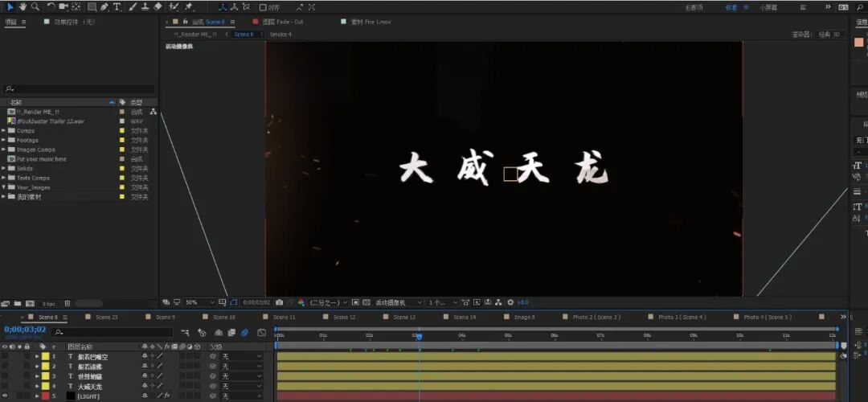Click the project panel new folder icon
The image size is (868, 402).
tap(18, 303)
